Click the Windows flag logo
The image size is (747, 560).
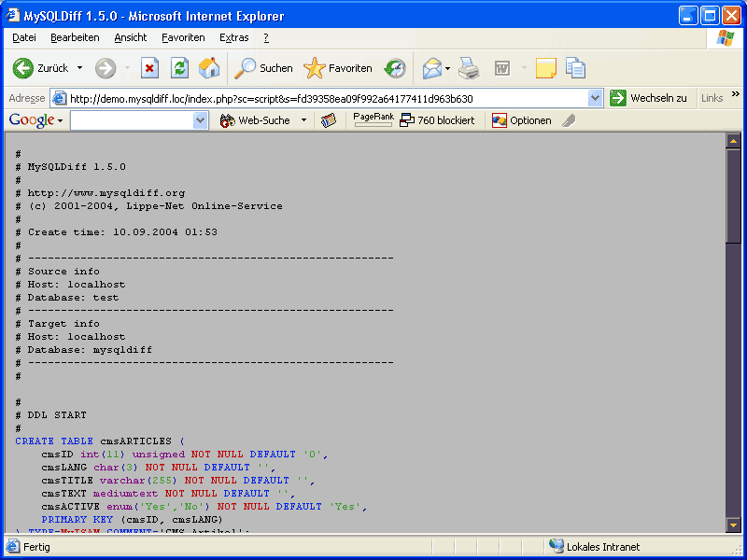coord(726,38)
